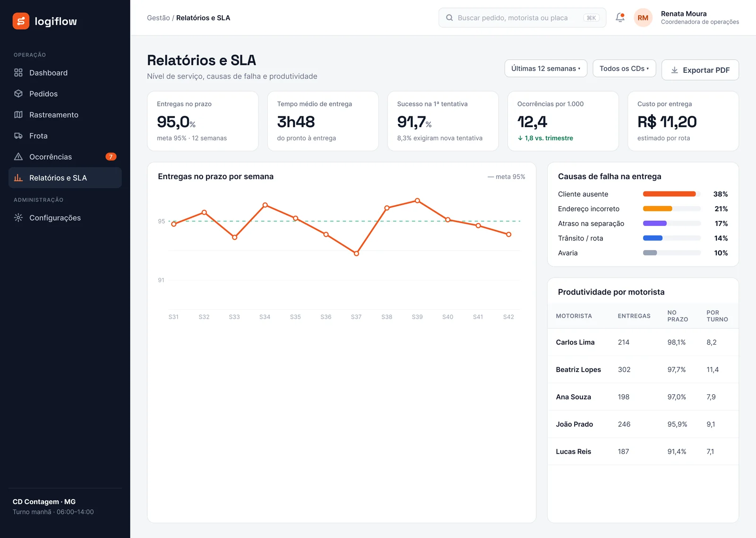
Task: Click the Tempo médio de entrega 3h48 value
Action: coord(296,121)
